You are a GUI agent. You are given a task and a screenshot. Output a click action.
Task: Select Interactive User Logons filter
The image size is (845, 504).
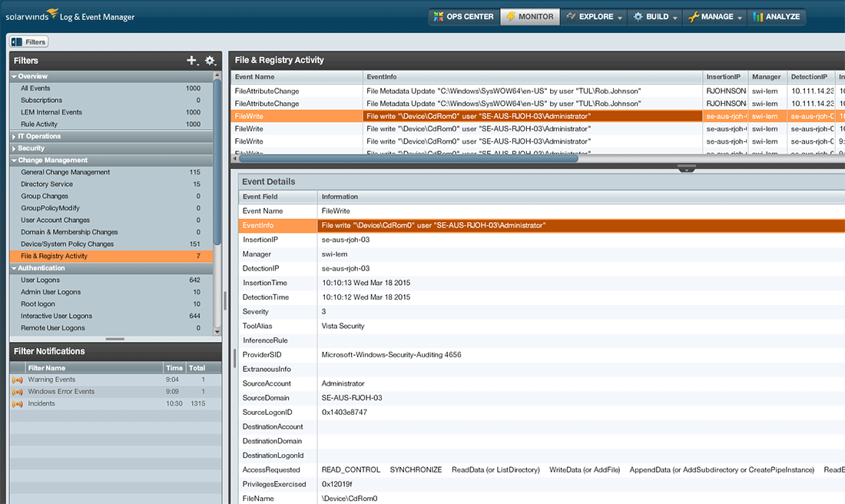point(111,316)
